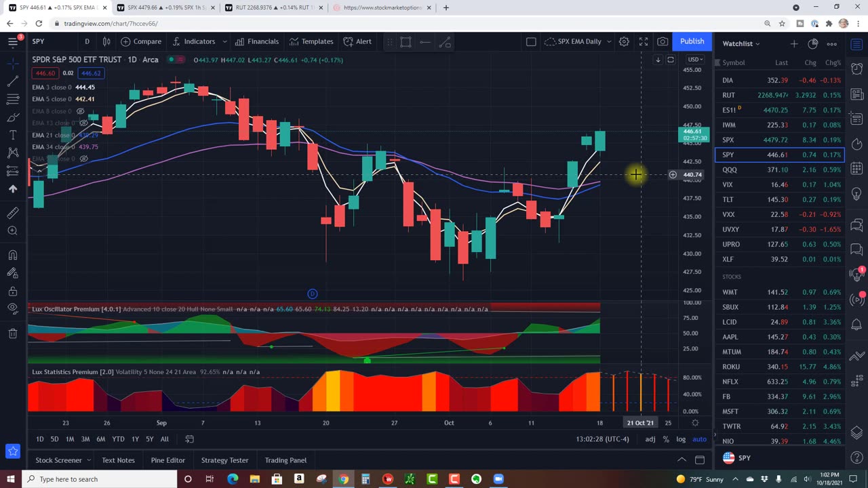Image resolution: width=868 pixels, height=488 pixels.
Task: Set the 5Y time range
Action: 150,439
